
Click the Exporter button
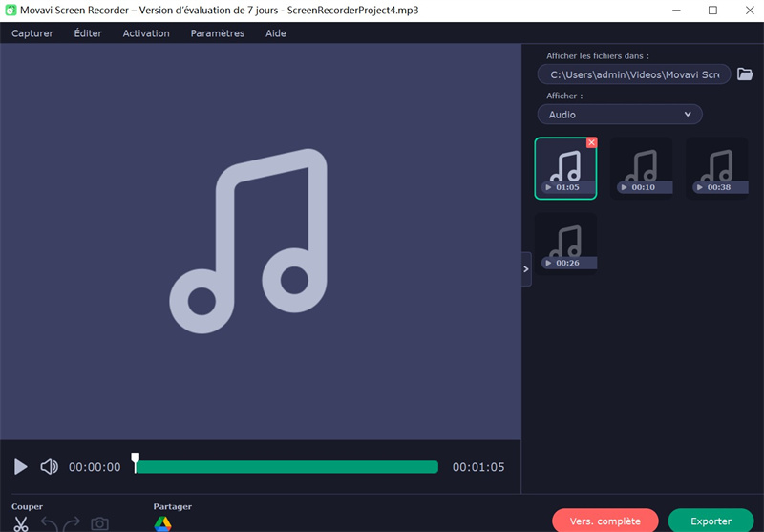(x=711, y=521)
